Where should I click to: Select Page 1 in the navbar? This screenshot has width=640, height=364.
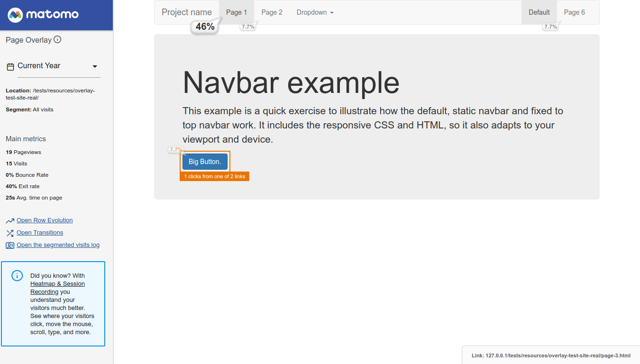coord(237,12)
